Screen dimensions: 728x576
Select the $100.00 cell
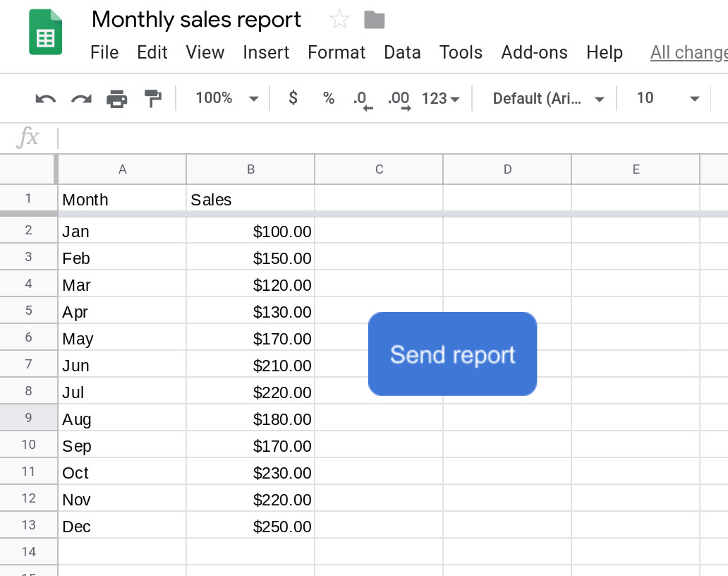coord(250,230)
